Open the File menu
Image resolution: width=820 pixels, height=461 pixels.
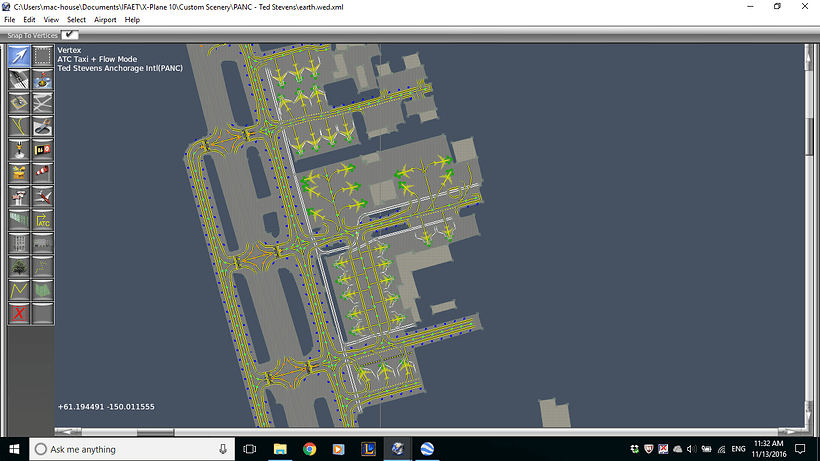pyautogui.click(x=9, y=20)
